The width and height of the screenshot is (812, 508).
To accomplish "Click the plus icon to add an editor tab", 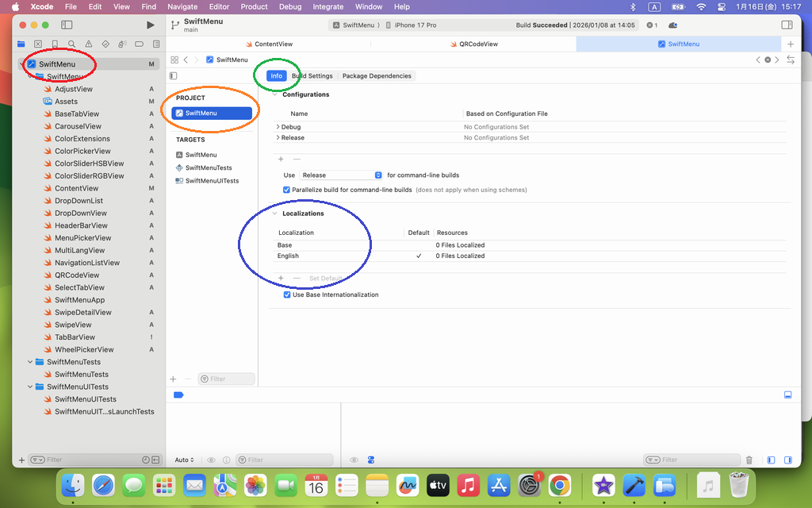I will (790, 44).
